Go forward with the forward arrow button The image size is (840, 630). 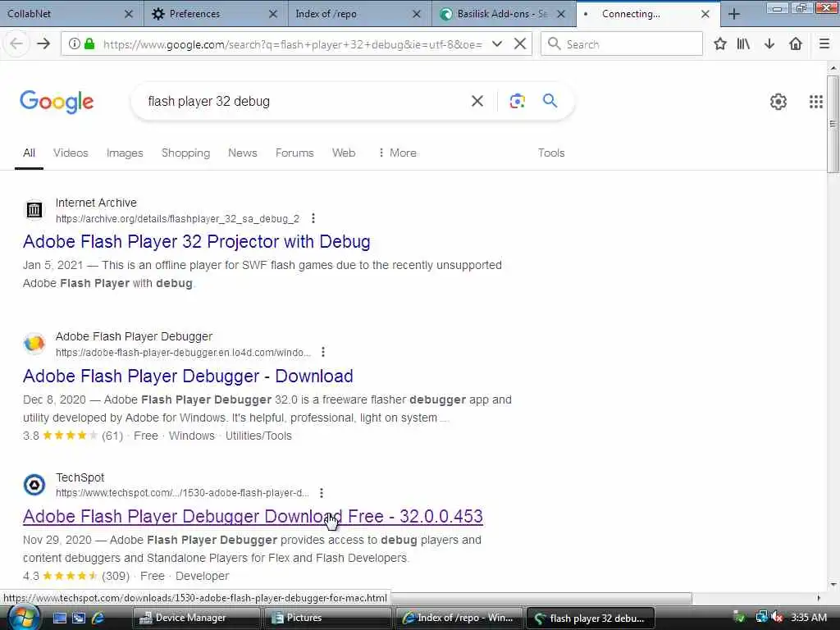[x=43, y=43]
